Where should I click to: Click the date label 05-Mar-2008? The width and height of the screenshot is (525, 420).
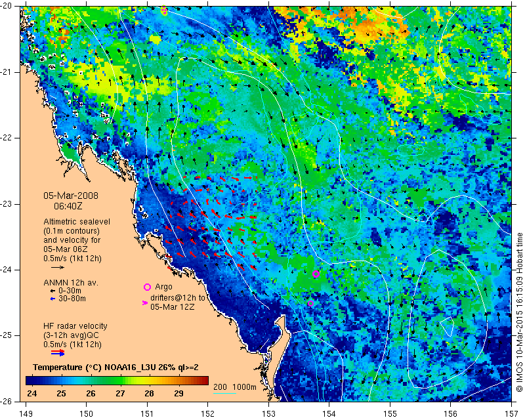pyautogui.click(x=71, y=196)
